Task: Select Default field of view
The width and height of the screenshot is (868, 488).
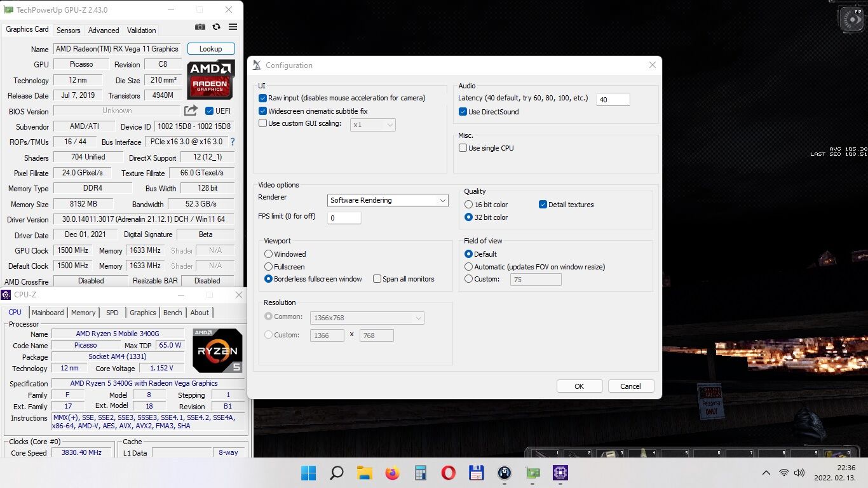Action: click(469, 254)
